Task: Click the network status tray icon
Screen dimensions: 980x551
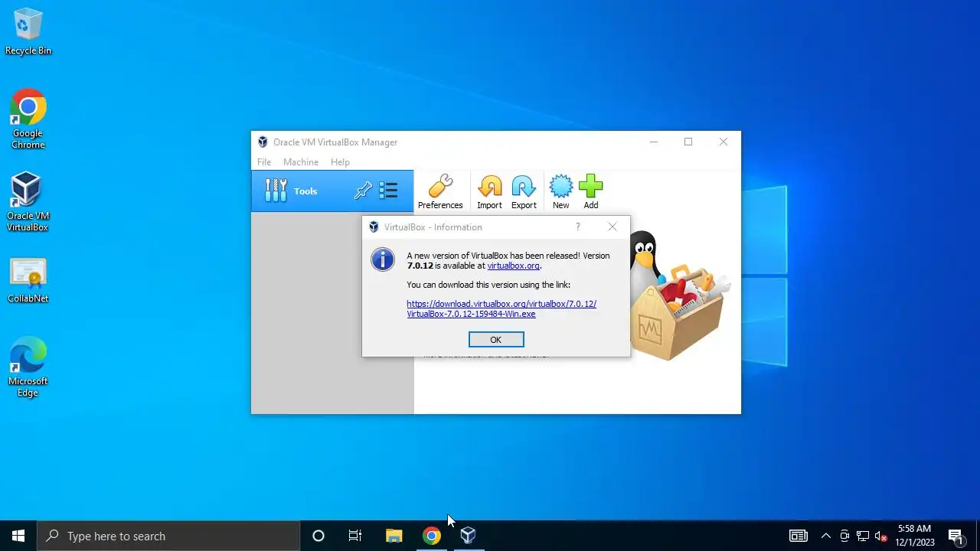Action: click(x=863, y=536)
